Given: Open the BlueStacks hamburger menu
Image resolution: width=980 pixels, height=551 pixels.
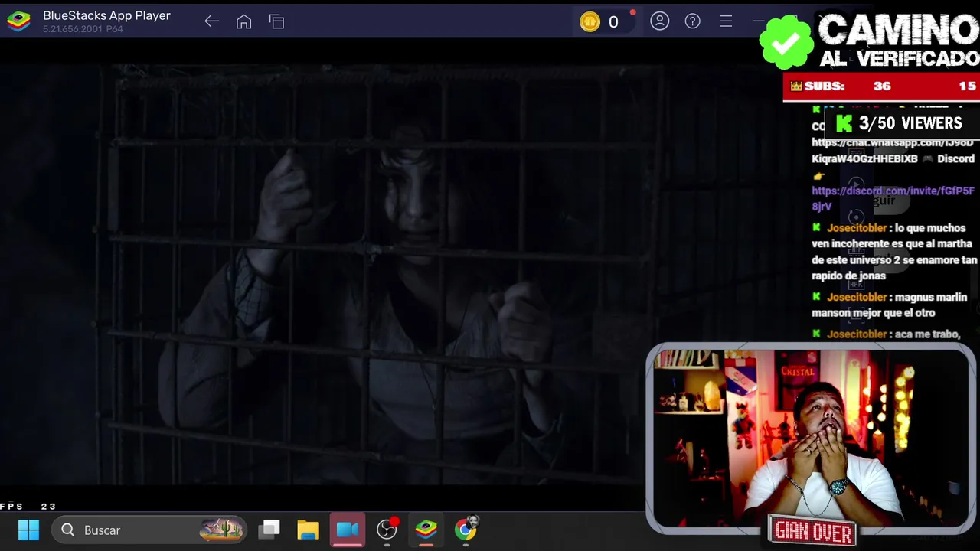Looking at the screenshot, I should 726,21.
